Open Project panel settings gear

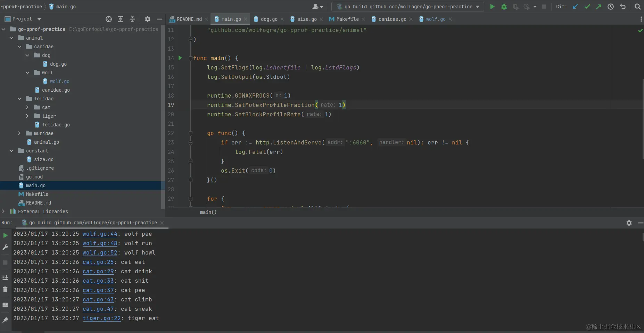pos(148,19)
